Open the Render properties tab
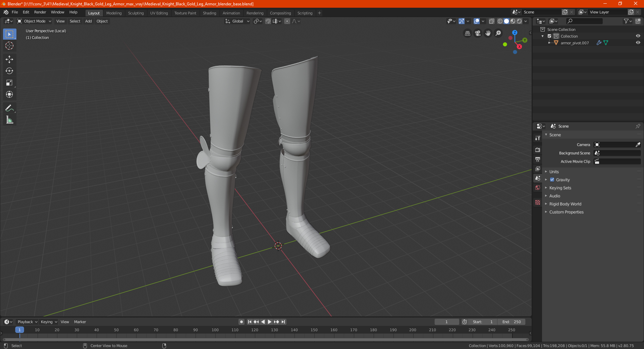Viewport: 644px width, 349px height. (538, 150)
